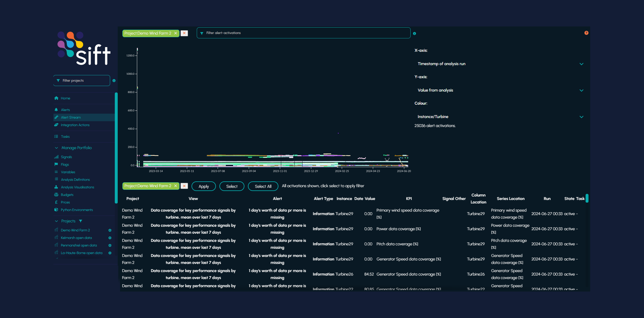Open Kelmarsh open data project link
The image size is (644, 318).
(76, 238)
